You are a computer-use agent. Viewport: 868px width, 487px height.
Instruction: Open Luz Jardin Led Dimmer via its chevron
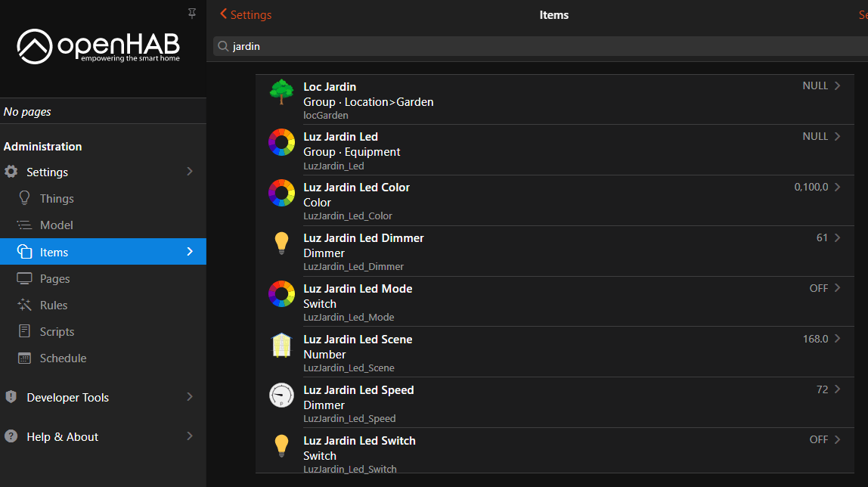click(838, 237)
